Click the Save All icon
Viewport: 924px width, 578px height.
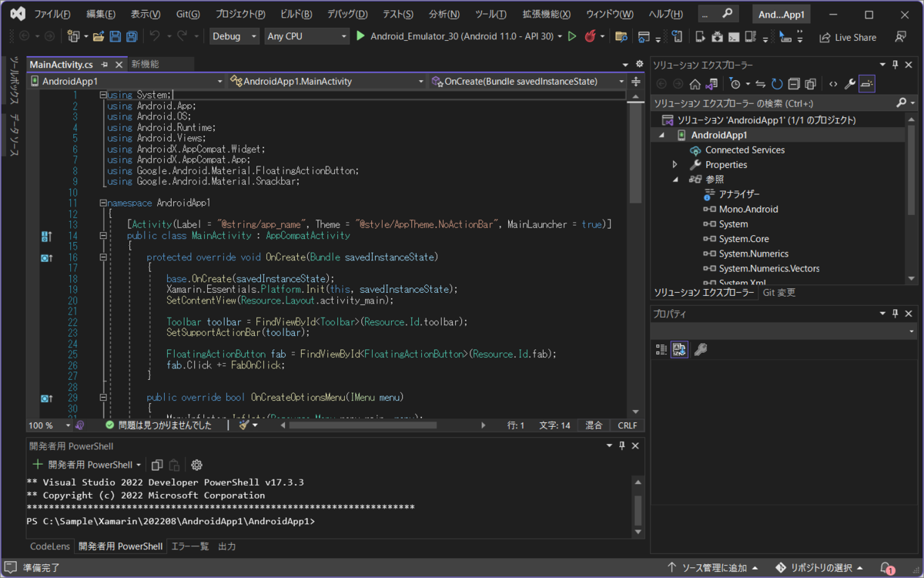pos(132,36)
